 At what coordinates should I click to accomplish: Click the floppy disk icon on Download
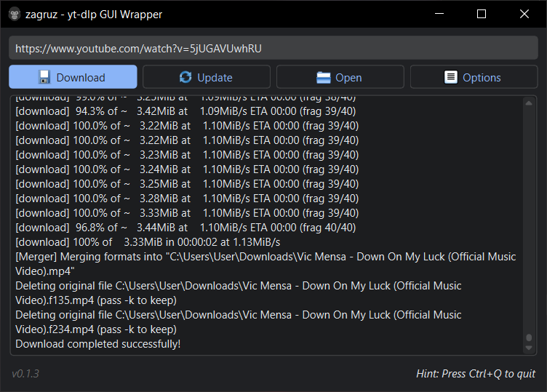click(44, 77)
